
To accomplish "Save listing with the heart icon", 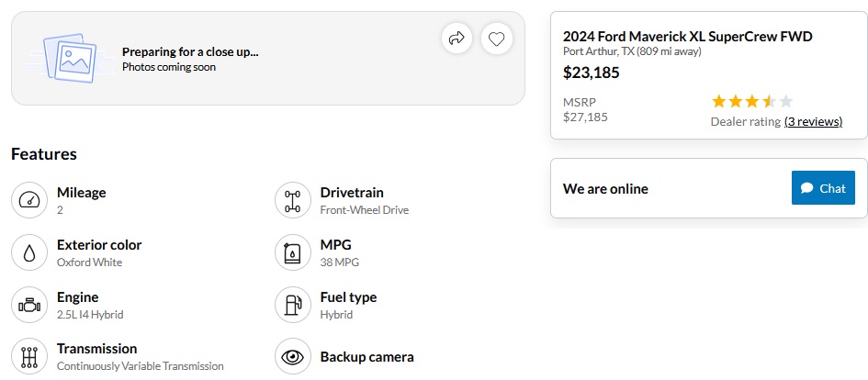I will coord(497,39).
